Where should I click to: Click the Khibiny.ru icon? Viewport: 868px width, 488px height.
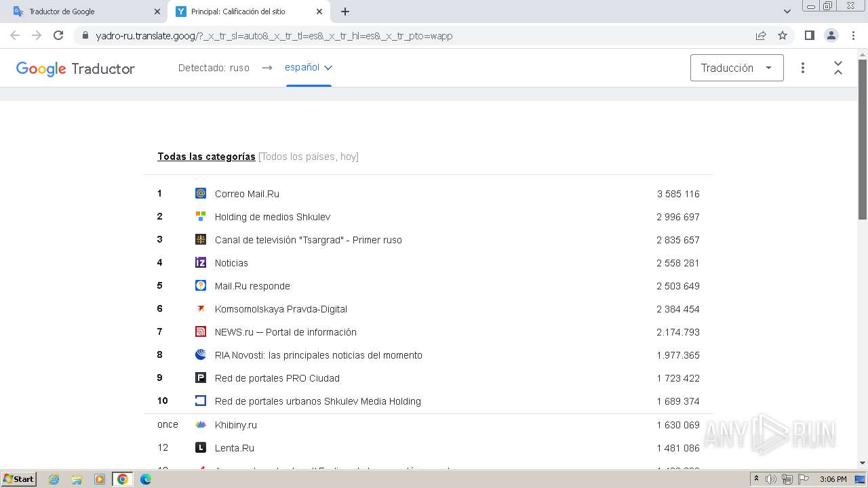point(201,424)
